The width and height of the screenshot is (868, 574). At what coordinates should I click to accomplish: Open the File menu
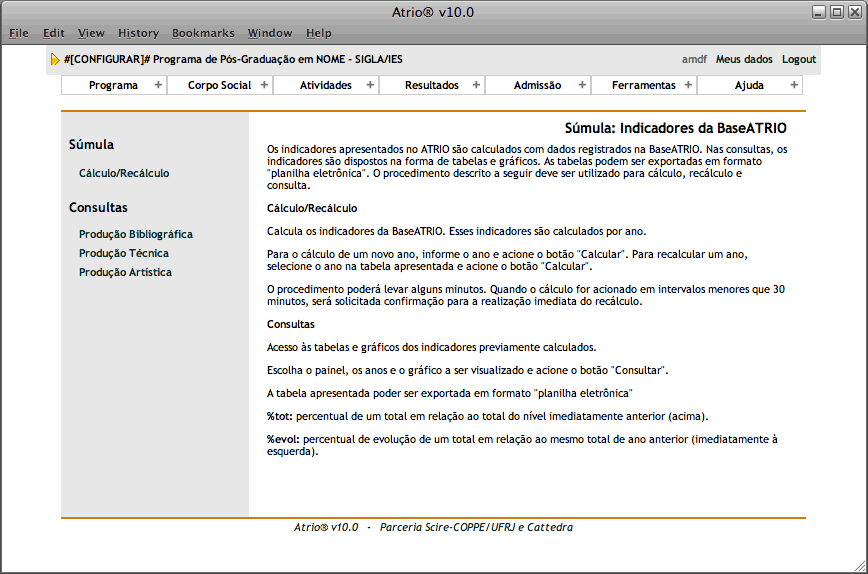tap(19, 33)
